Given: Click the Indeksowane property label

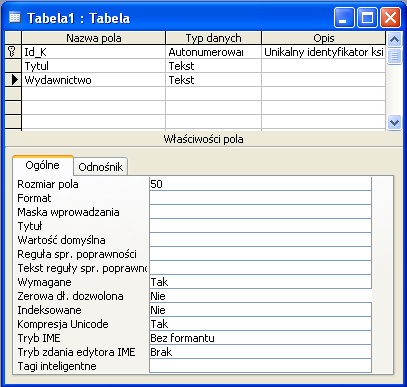Looking at the screenshot, I should [x=49, y=310].
